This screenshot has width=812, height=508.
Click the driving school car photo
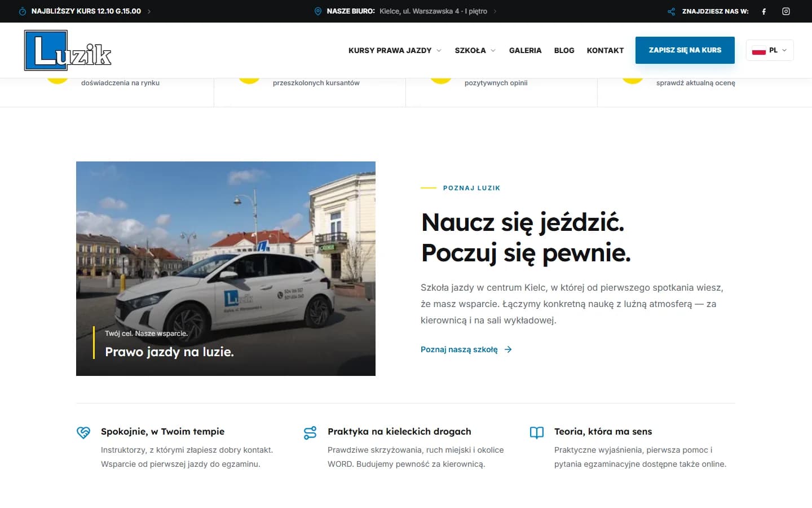click(226, 269)
